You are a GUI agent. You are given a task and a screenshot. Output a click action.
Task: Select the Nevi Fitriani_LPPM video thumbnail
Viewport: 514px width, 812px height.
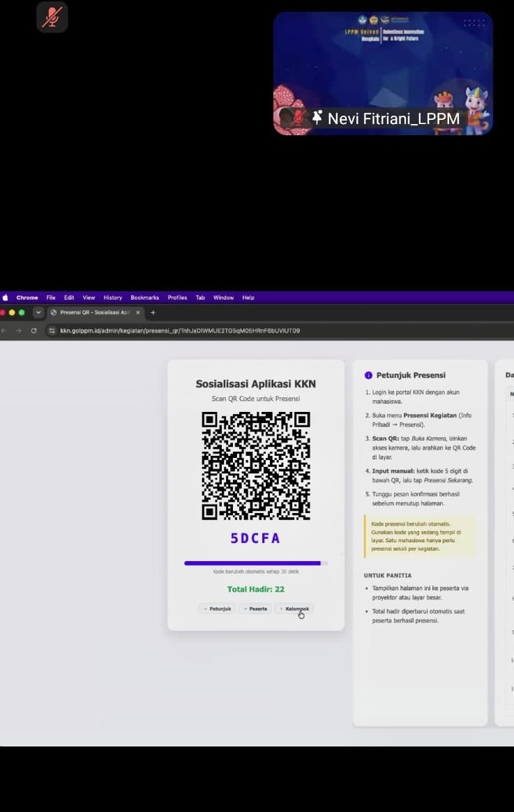click(383, 74)
